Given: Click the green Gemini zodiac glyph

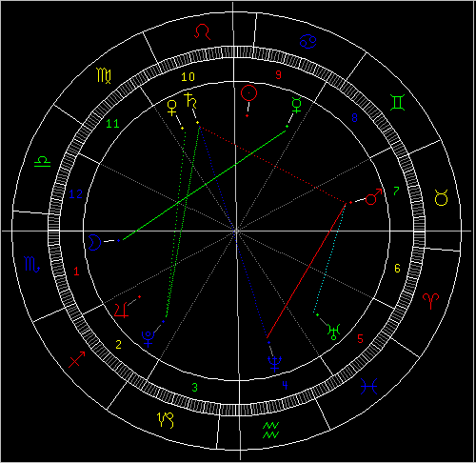Looking at the screenshot, I should click(x=397, y=102).
